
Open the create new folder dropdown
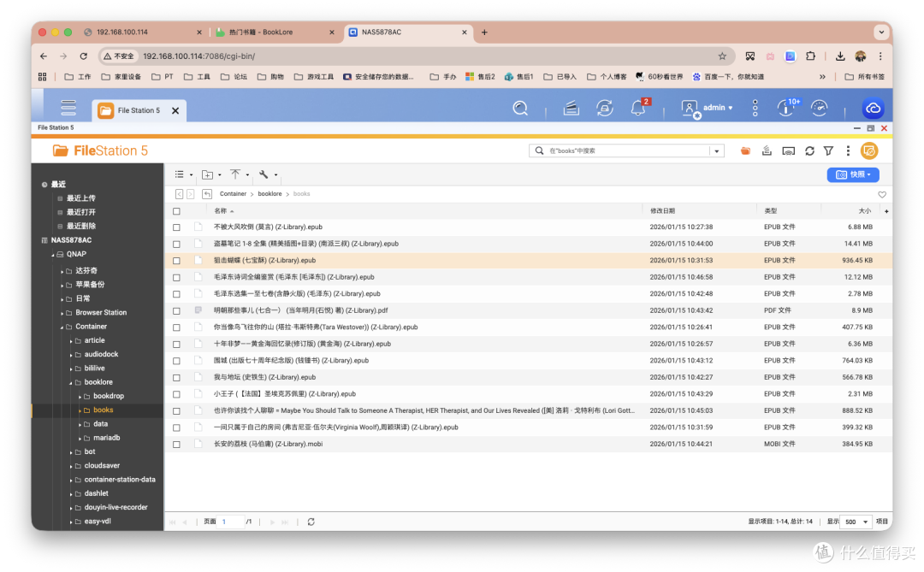(211, 174)
